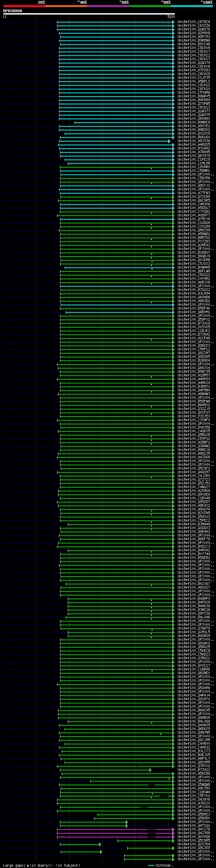Select the query name BP038860

coord(13,11)
